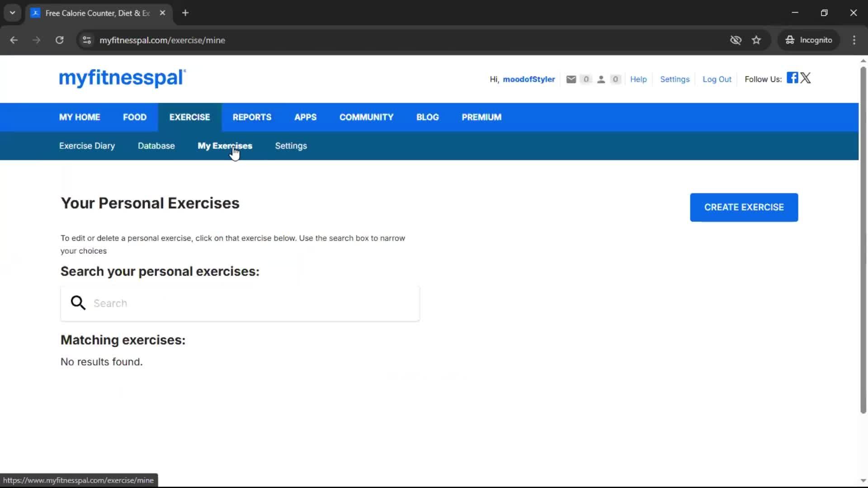Bookmark this page with the star icon

coord(756,40)
